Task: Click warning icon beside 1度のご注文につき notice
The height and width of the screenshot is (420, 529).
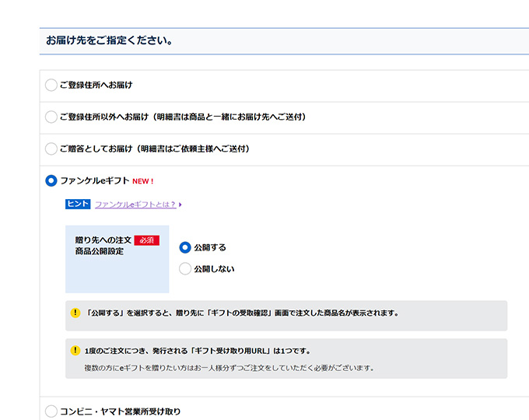Action: click(x=75, y=351)
